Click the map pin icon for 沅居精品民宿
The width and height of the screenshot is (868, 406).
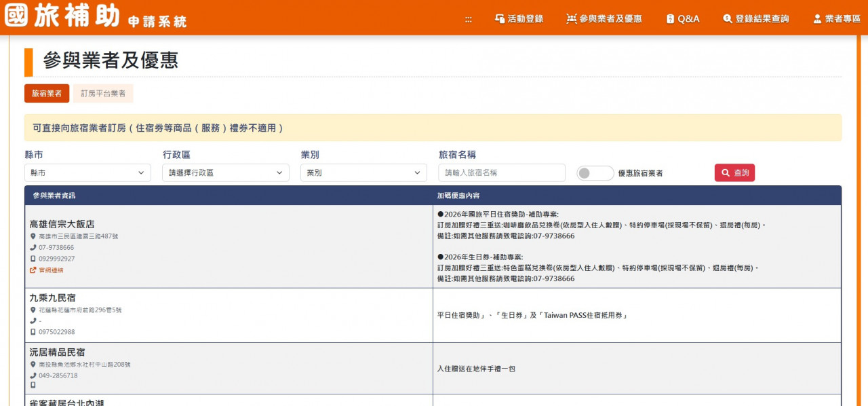point(33,365)
